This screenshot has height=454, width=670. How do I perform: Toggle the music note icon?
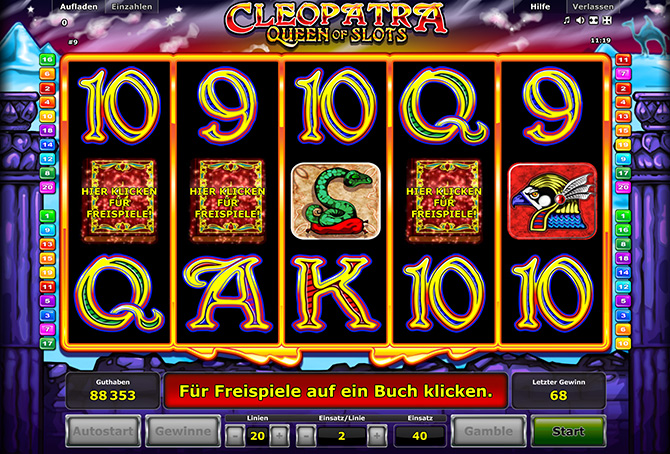click(x=567, y=20)
